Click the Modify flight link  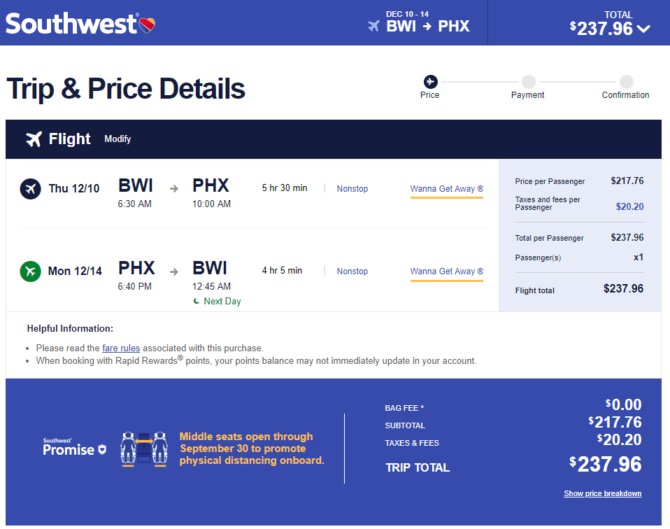click(x=118, y=139)
